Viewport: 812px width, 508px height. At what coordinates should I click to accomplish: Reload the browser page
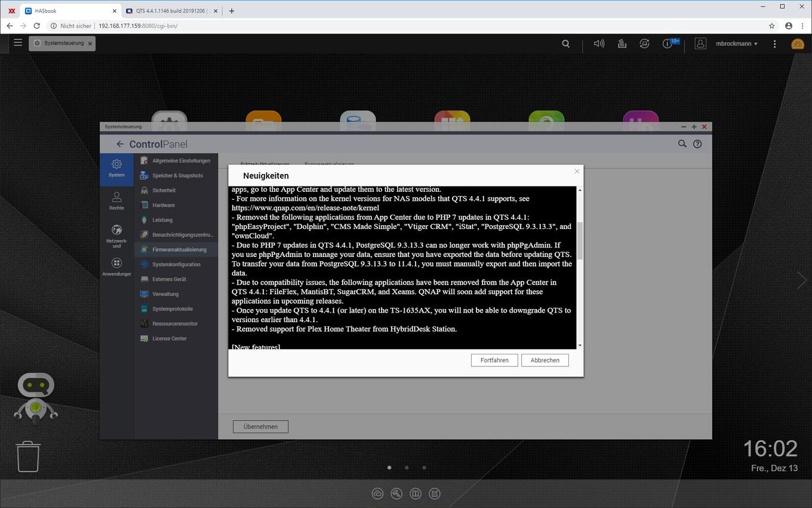pyautogui.click(x=37, y=26)
